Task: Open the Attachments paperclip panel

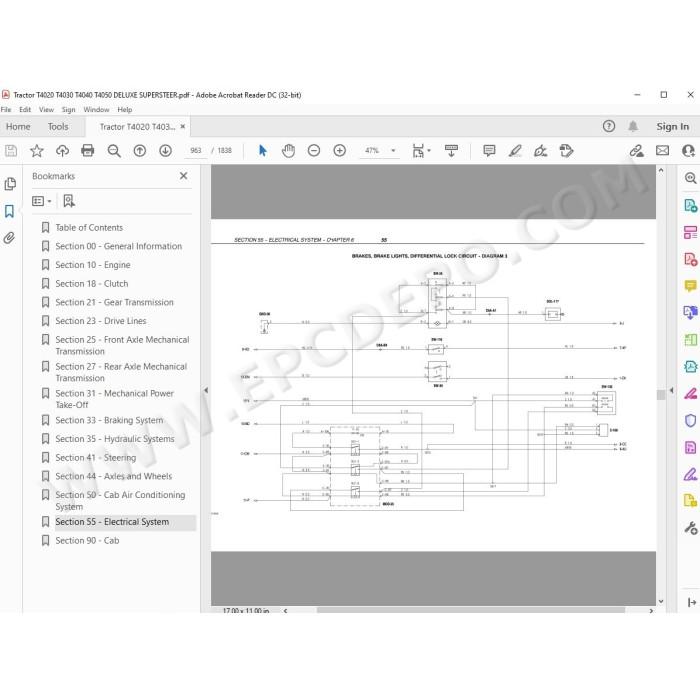Action: pyautogui.click(x=9, y=238)
